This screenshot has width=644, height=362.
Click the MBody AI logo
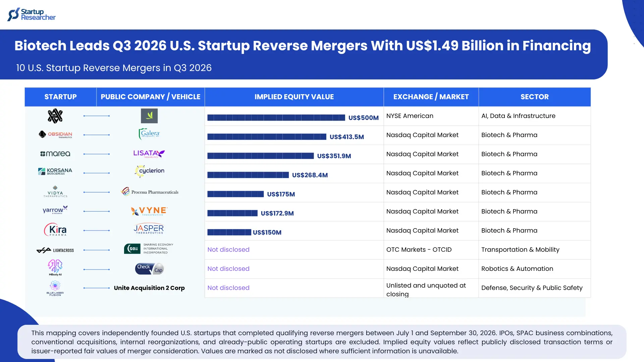tap(55, 268)
